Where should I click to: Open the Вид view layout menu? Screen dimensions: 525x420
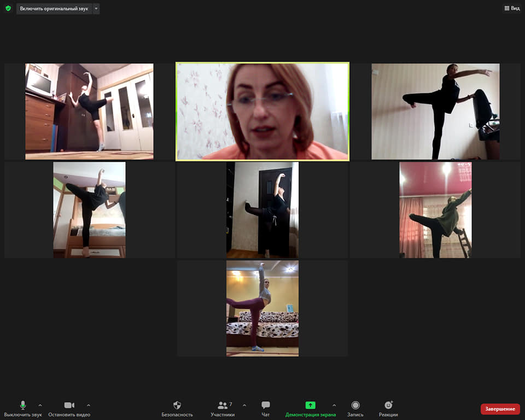pyautogui.click(x=511, y=9)
